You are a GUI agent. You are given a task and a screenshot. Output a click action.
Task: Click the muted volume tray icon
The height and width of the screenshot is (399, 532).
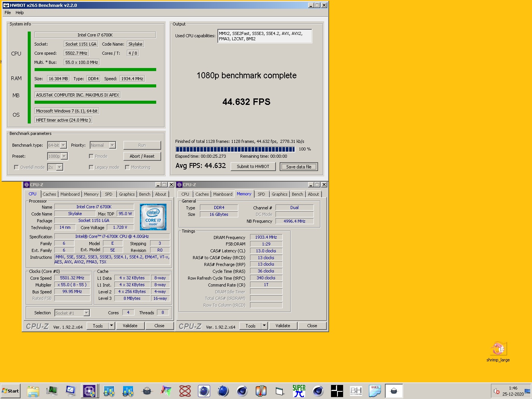496,391
